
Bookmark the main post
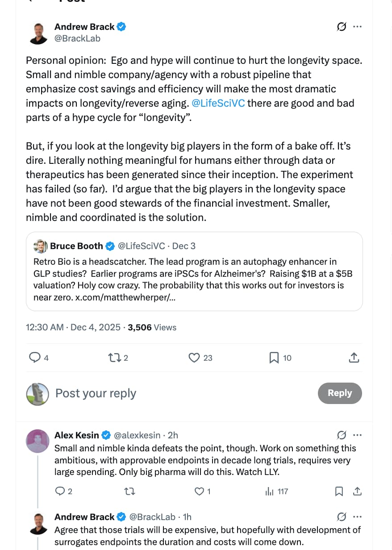274,358
